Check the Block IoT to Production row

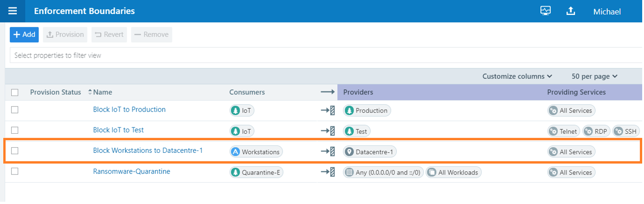[15, 110]
